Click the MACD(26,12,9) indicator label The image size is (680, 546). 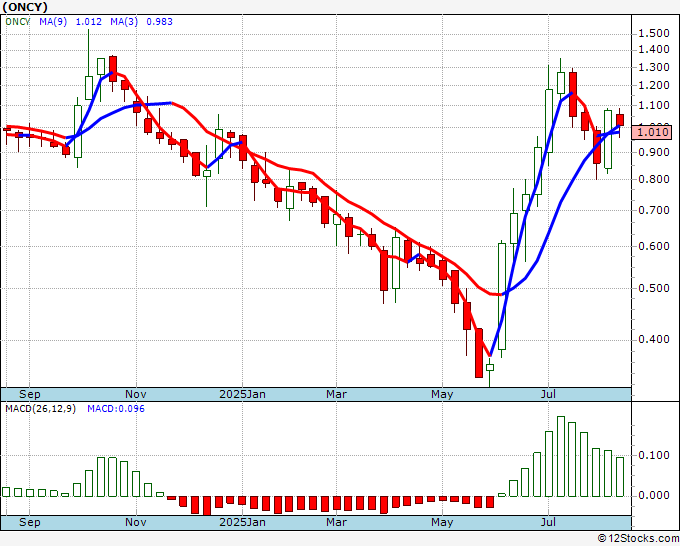coord(40,409)
